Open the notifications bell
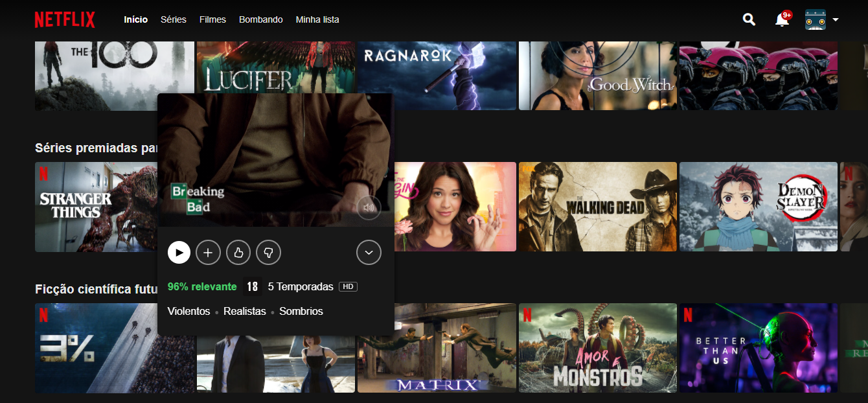The height and width of the screenshot is (403, 868). tap(782, 20)
